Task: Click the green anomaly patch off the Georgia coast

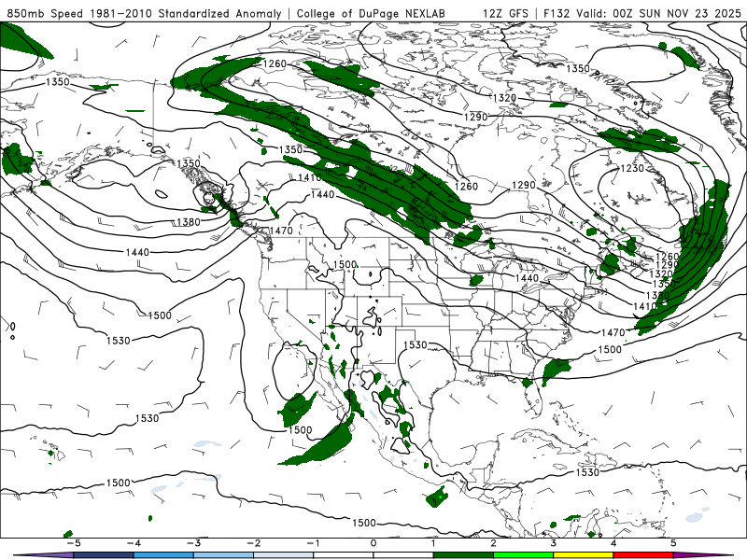Action: (x=555, y=371)
